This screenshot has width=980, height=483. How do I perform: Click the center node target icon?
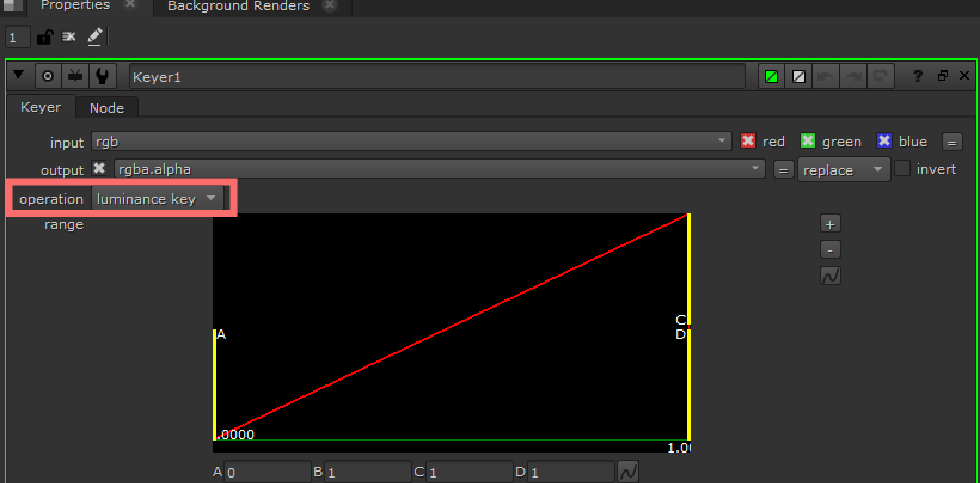coord(48,76)
